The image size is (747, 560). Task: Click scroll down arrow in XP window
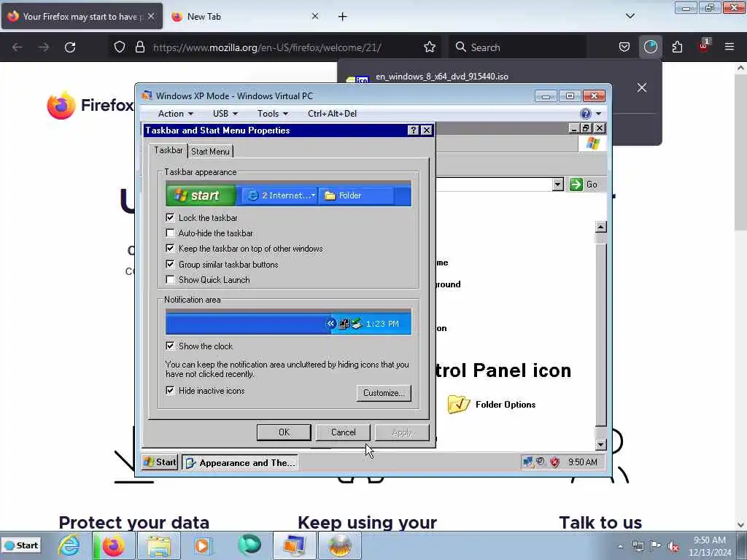(x=601, y=444)
